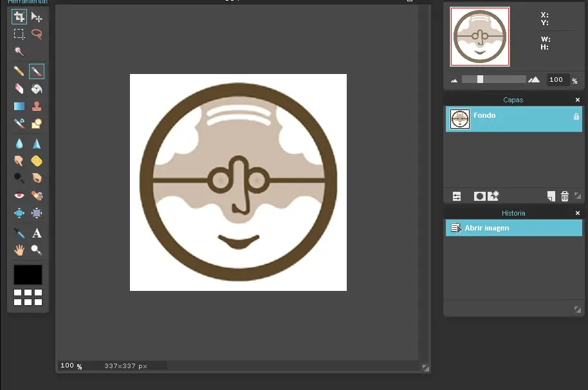Choose the Color Replace tool

(19, 124)
